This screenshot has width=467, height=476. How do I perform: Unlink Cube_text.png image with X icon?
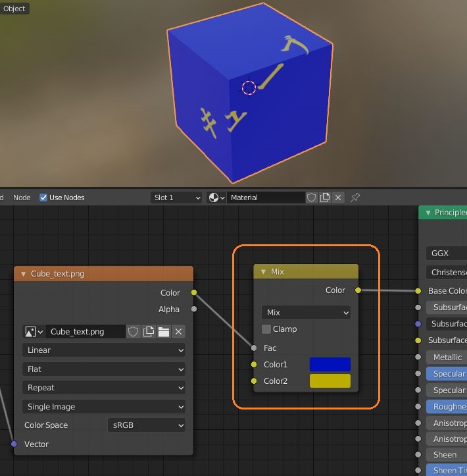178,332
